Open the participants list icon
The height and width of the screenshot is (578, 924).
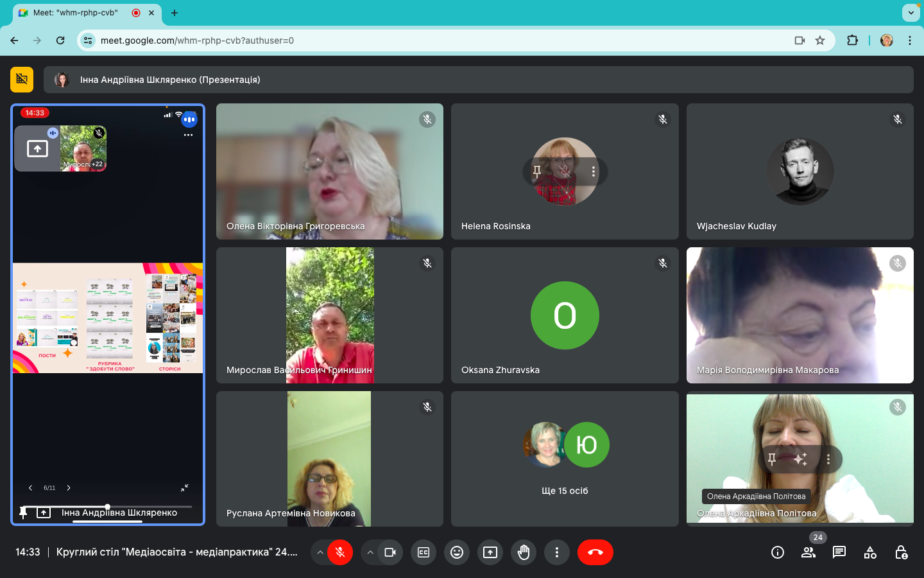click(809, 552)
